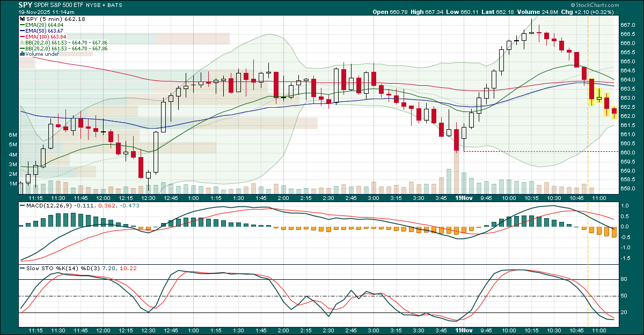
Task: Click the candlestick icon beside SPY (5 min)
Action: click(x=21, y=19)
